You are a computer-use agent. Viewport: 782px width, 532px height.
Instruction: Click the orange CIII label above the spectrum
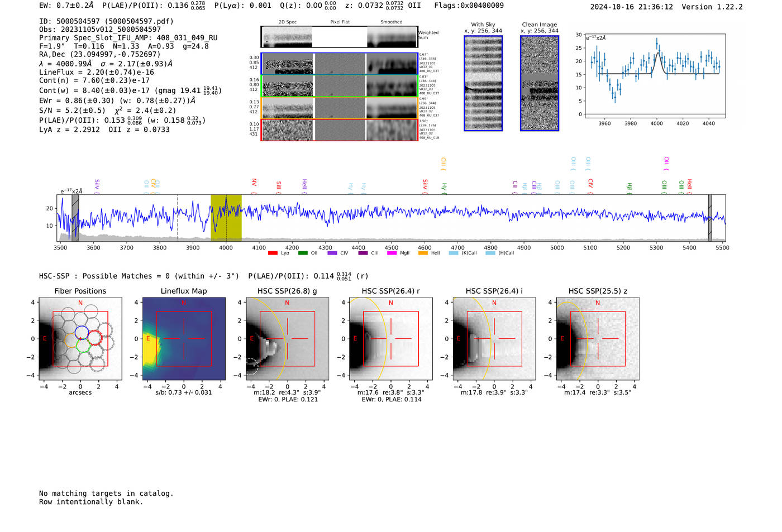click(x=444, y=164)
